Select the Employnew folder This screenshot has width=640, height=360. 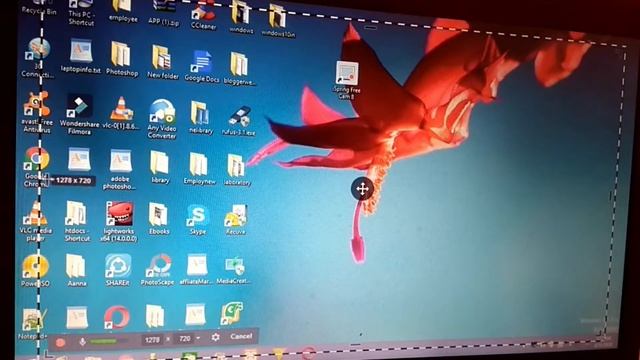[199, 169]
